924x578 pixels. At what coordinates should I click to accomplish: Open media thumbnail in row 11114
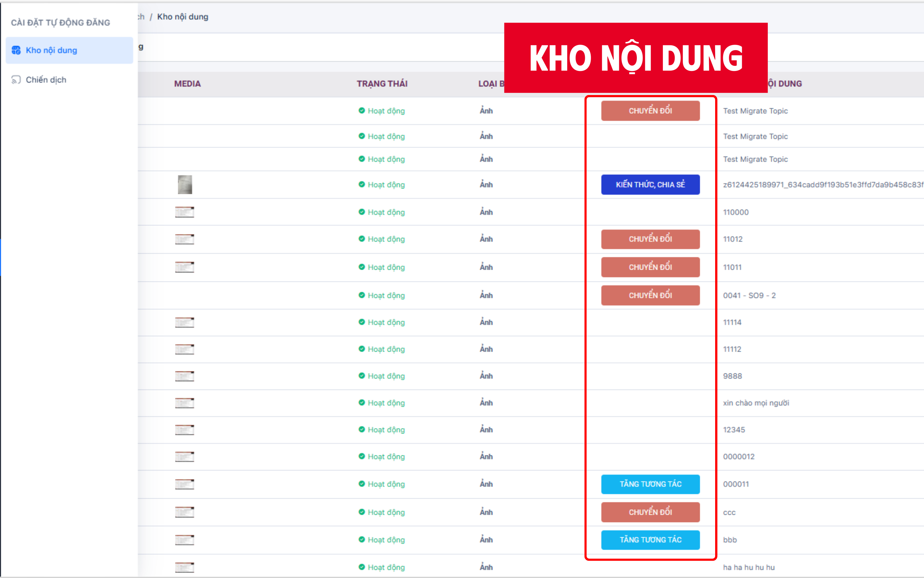[185, 323]
